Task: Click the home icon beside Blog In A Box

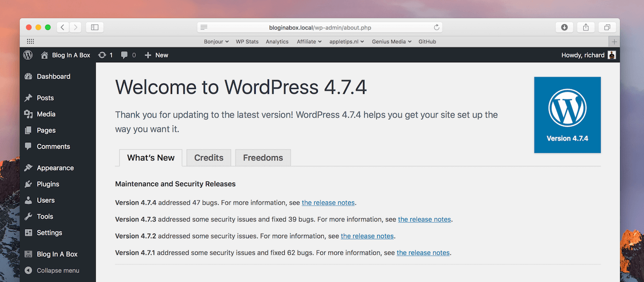Action: [45, 55]
